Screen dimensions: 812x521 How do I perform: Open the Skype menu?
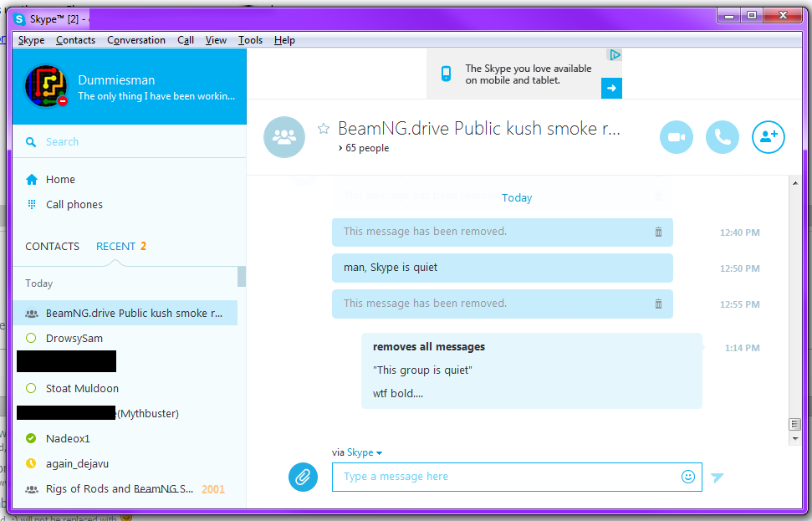pyautogui.click(x=31, y=40)
